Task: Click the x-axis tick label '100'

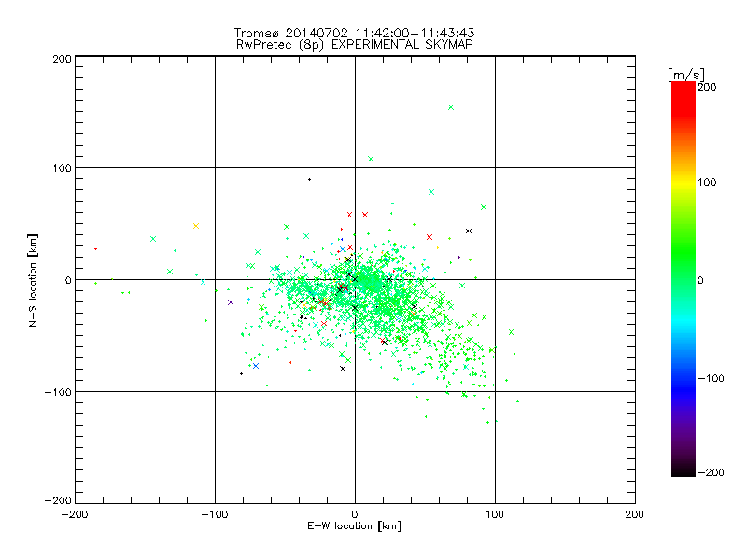Action: (x=495, y=514)
